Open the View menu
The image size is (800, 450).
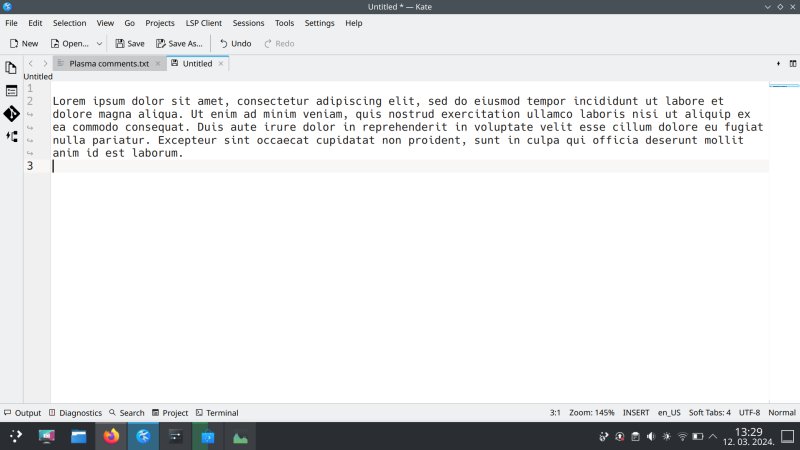pos(105,23)
